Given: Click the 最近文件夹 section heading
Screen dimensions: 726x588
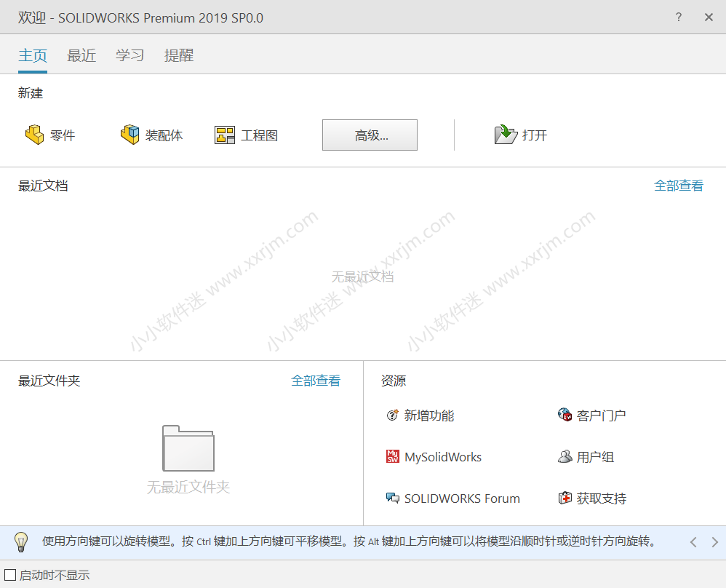Looking at the screenshot, I should point(49,381).
